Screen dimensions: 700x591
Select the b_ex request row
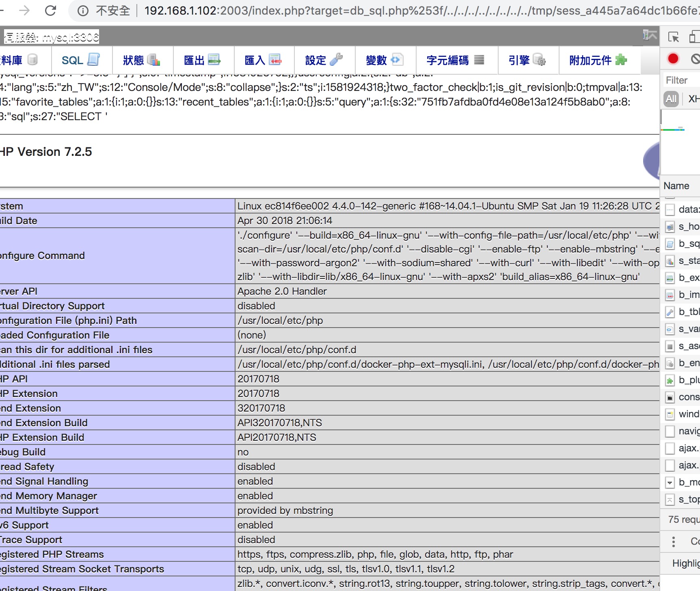pyautogui.click(x=681, y=278)
